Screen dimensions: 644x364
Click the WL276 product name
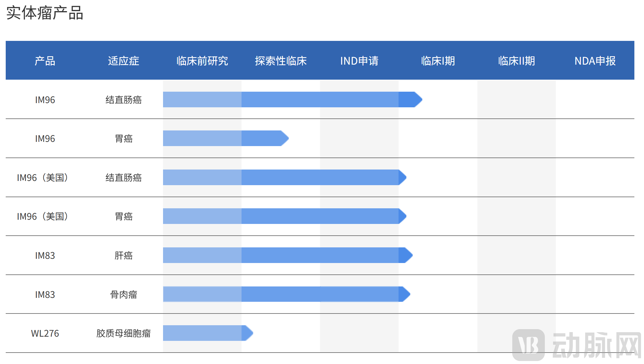[45, 333]
